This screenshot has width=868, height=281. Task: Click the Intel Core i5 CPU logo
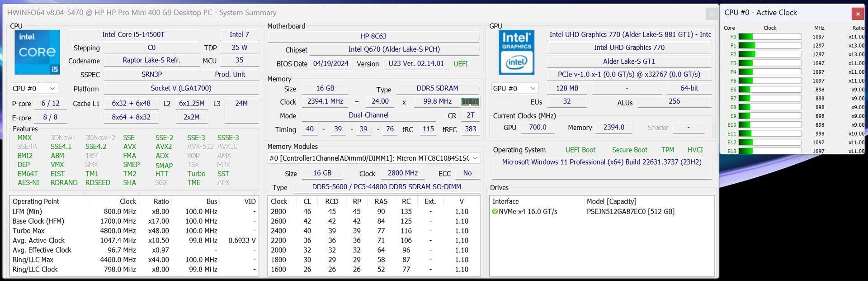pos(37,52)
